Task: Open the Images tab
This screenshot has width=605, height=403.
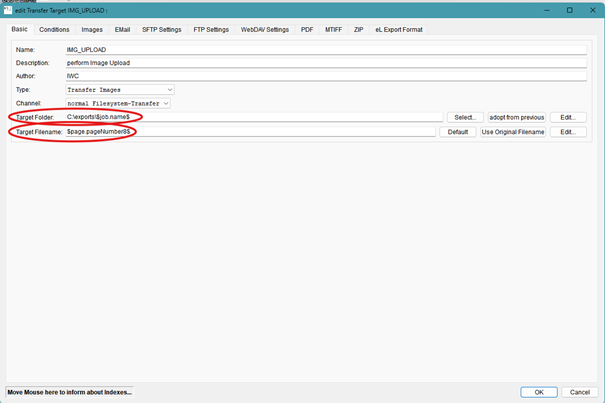Action: tap(91, 30)
